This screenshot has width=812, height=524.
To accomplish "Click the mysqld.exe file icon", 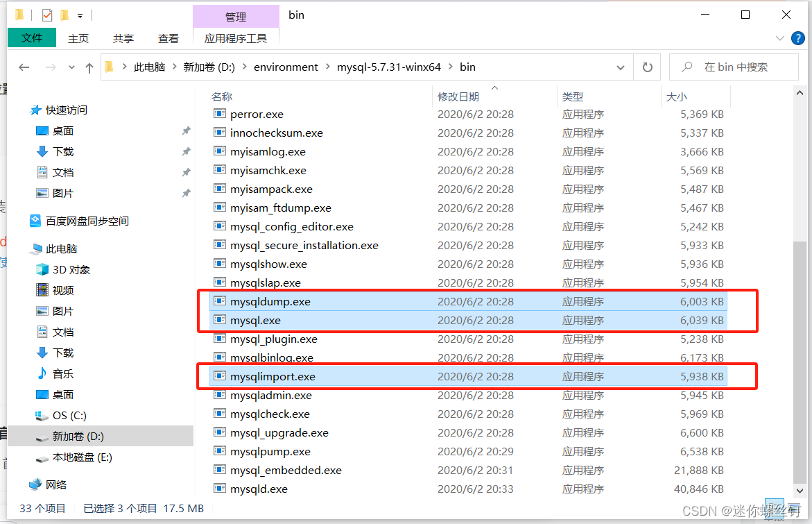I will coord(220,488).
